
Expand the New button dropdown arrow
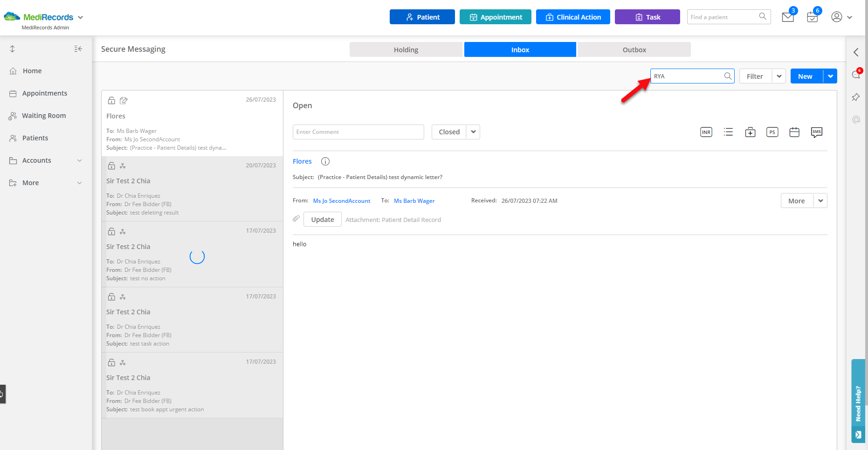[x=830, y=76]
